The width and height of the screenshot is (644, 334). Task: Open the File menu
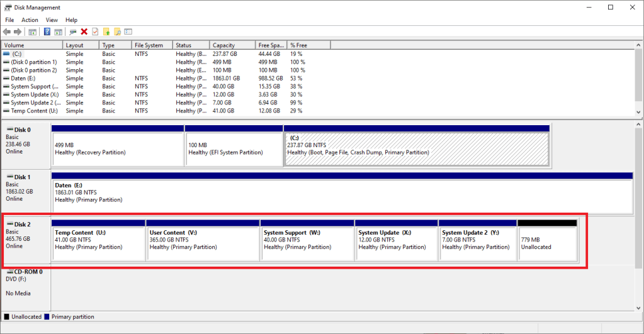coord(9,20)
